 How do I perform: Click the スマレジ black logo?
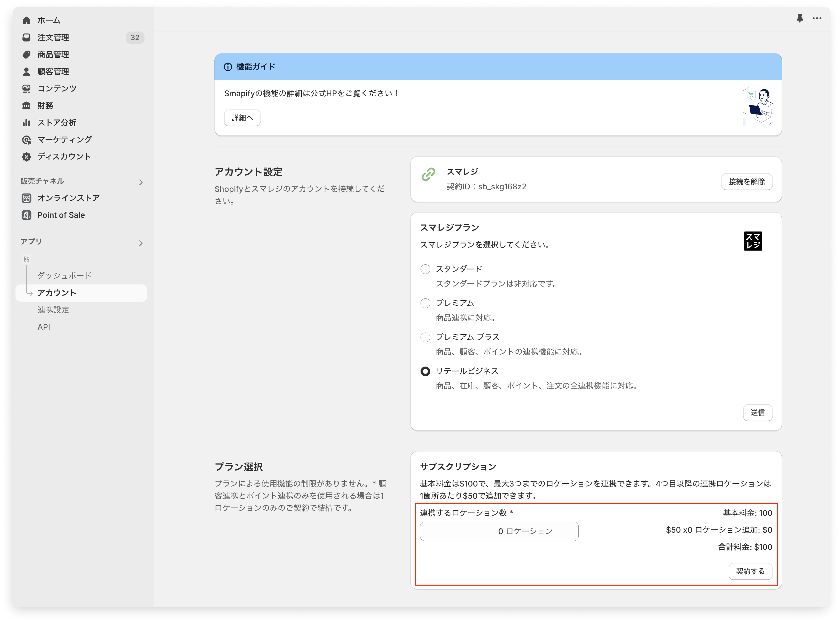point(753,241)
